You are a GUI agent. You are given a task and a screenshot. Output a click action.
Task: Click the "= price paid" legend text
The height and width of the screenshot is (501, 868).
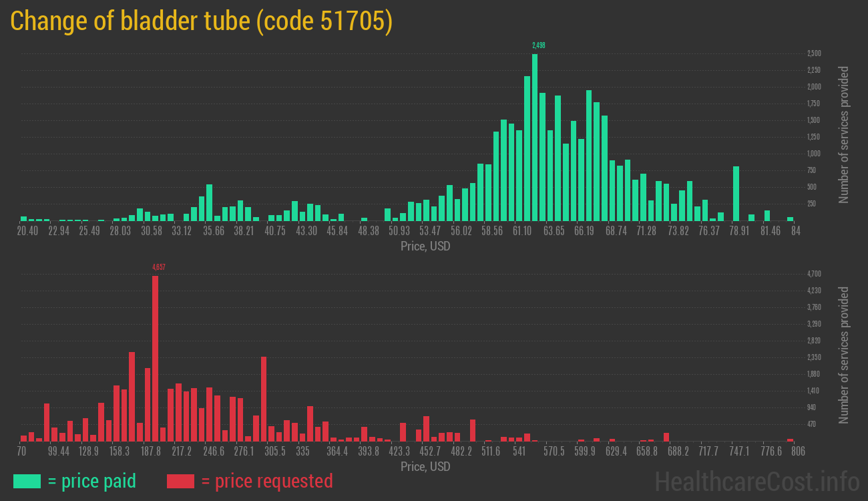(x=92, y=481)
